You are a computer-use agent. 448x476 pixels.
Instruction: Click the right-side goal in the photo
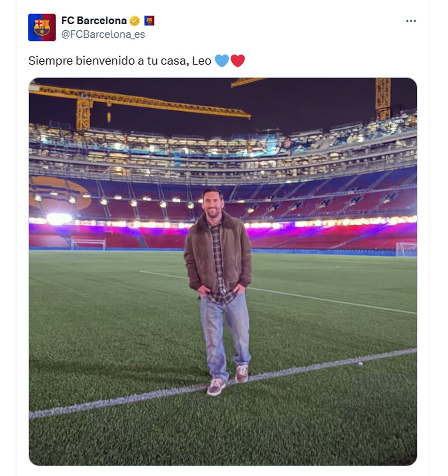coord(406,249)
